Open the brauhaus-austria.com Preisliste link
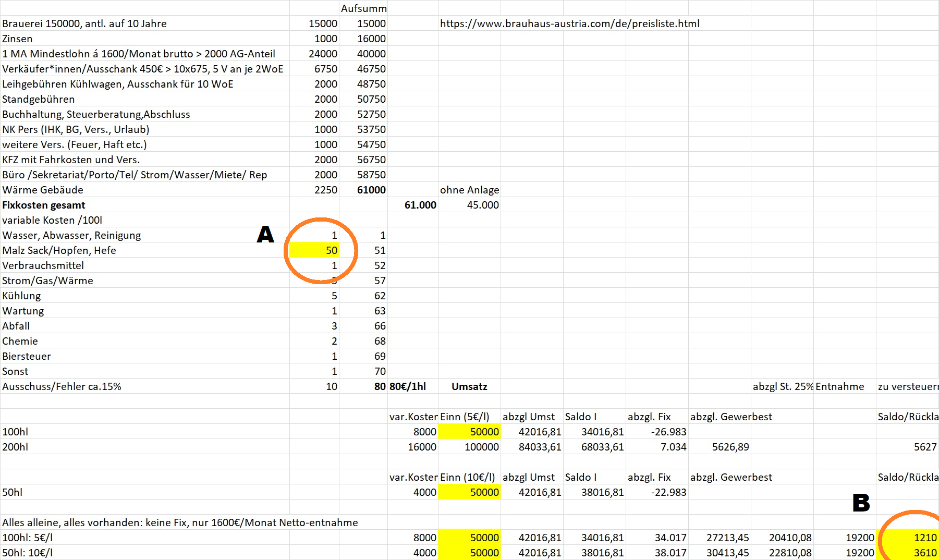 (x=569, y=23)
